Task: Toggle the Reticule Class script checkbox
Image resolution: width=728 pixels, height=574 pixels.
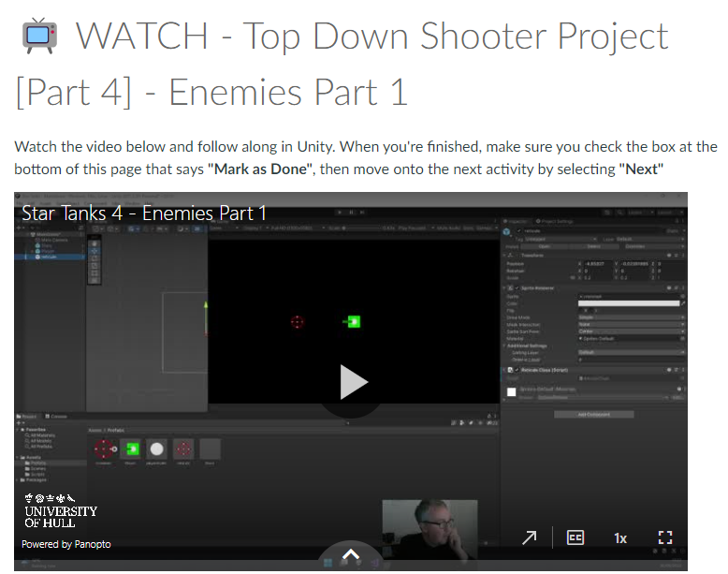Action: point(518,371)
